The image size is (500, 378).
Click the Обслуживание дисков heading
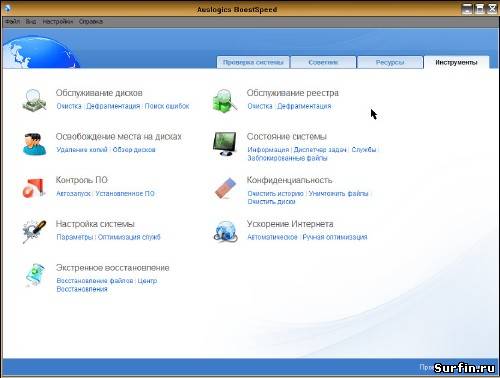pos(99,93)
